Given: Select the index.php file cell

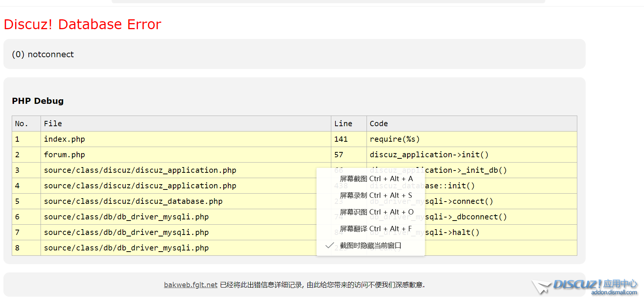Looking at the screenshot, I should pyautogui.click(x=64, y=139).
